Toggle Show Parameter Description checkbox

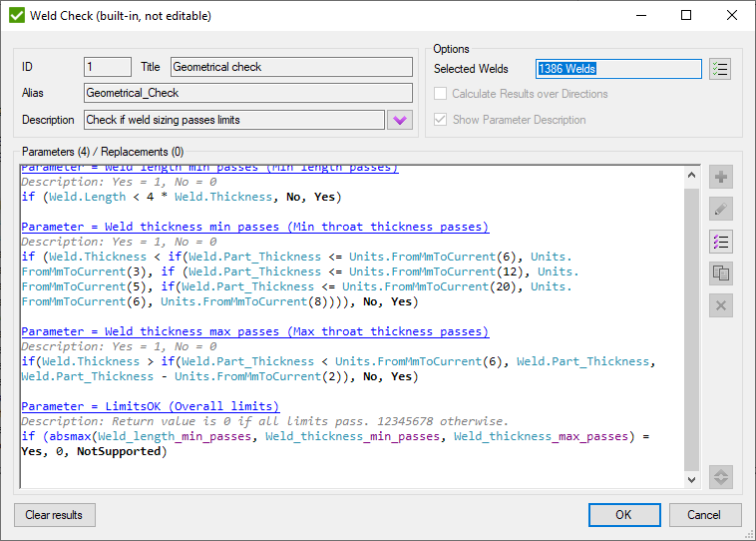(441, 120)
